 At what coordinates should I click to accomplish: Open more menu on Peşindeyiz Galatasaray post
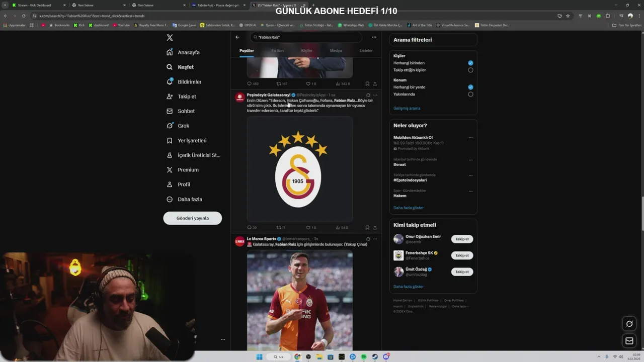375,95
